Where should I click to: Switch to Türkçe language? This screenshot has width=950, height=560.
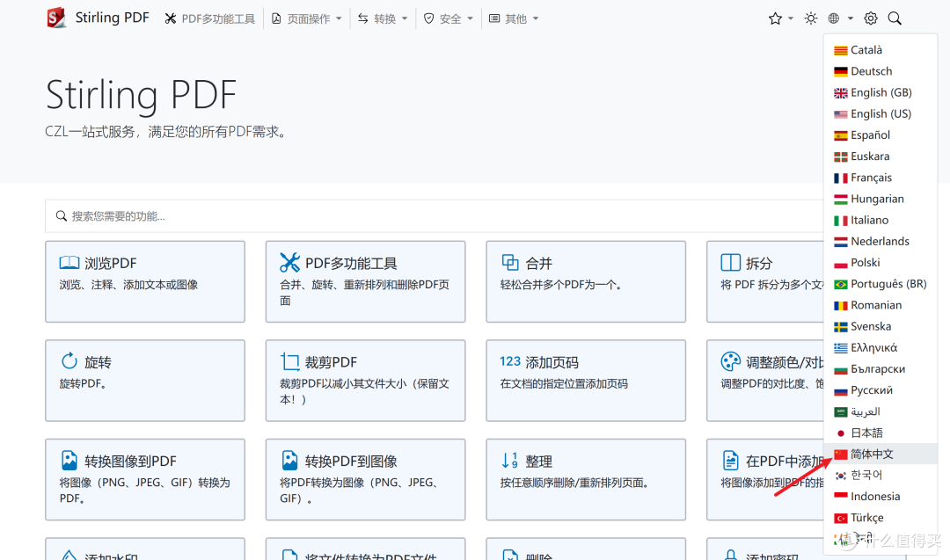click(880, 518)
